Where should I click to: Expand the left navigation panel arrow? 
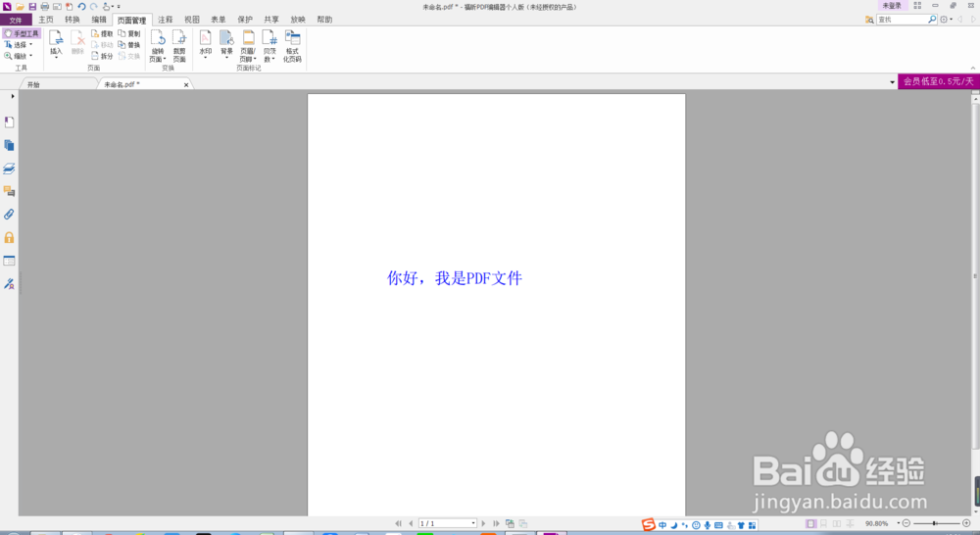pyautogui.click(x=13, y=96)
